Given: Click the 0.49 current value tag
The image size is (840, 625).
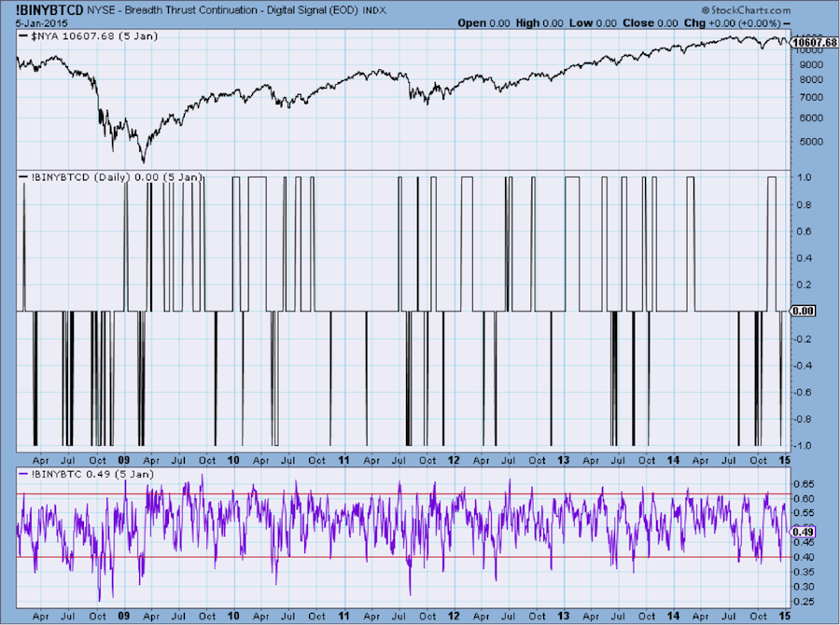Looking at the screenshot, I should 803,532.
